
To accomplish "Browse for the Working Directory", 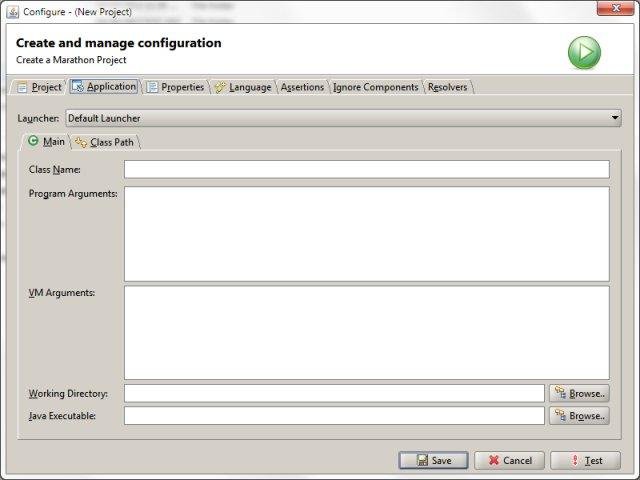I will pyautogui.click(x=579, y=394).
